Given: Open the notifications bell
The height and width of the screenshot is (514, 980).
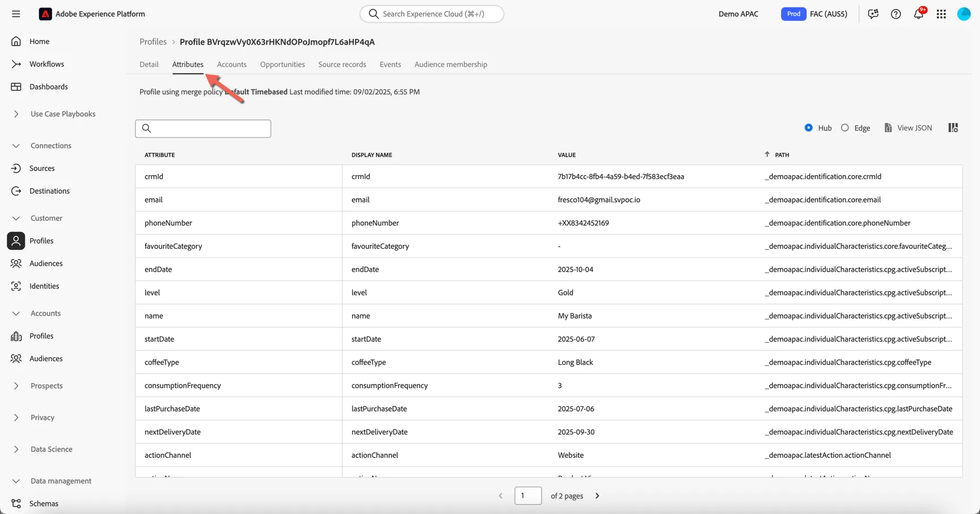Looking at the screenshot, I should click(919, 14).
